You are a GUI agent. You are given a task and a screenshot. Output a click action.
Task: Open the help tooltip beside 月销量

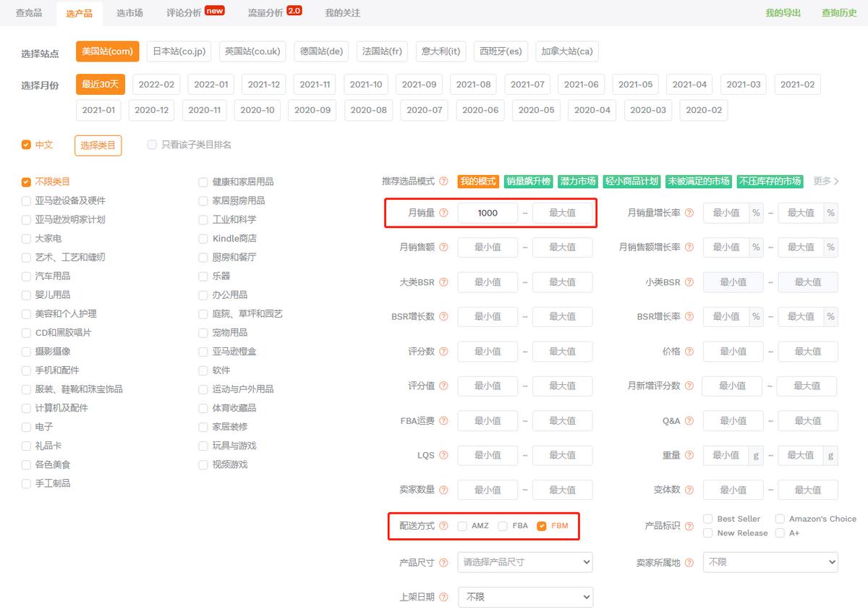pyautogui.click(x=444, y=213)
